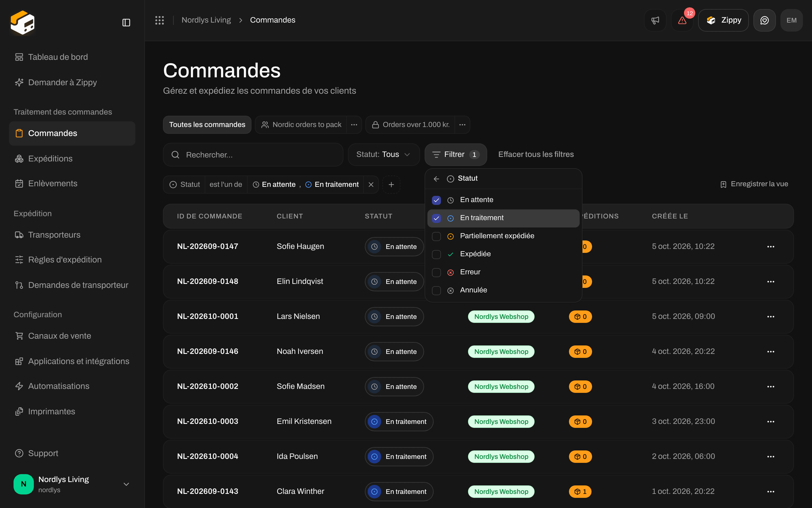Open options for Orders over 1.000 kr.
812x508 pixels.
point(462,125)
